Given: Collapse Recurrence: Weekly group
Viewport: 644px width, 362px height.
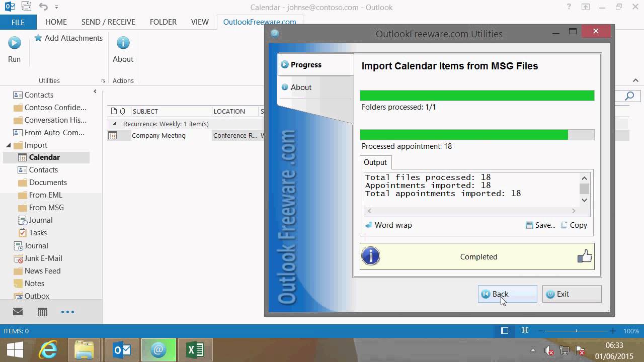Looking at the screenshot, I should (114, 124).
